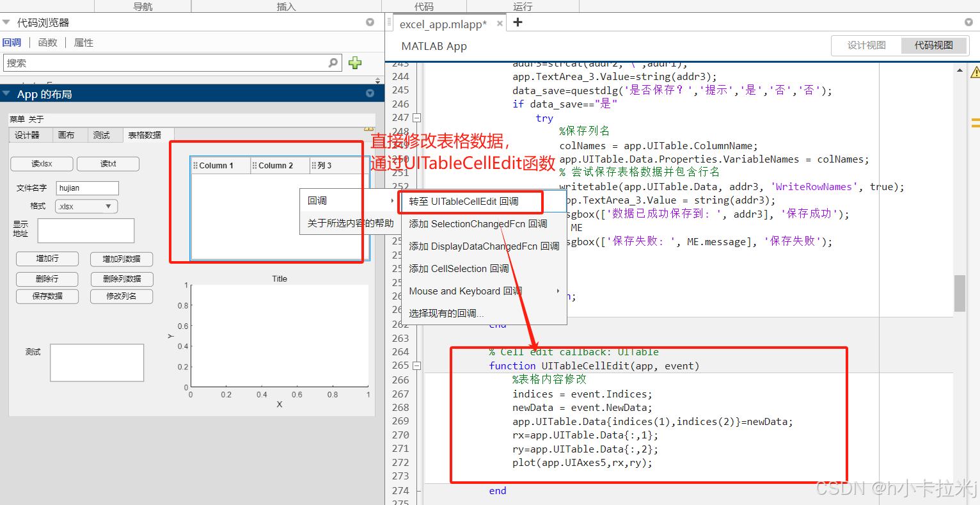Click the magnifier icon in search box
Image resolution: width=980 pixels, height=505 pixels.
333,63
